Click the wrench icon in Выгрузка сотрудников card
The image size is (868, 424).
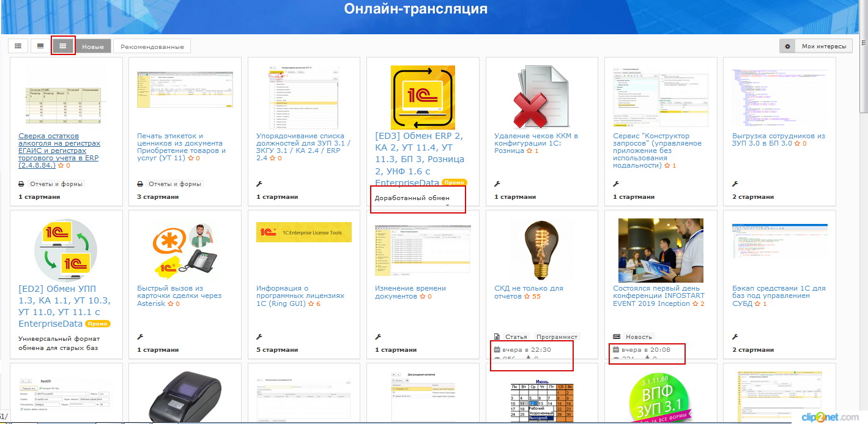(735, 184)
